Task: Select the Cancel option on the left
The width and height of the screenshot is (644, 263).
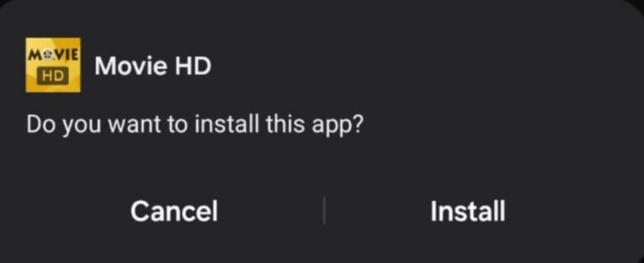Action: [x=174, y=211]
